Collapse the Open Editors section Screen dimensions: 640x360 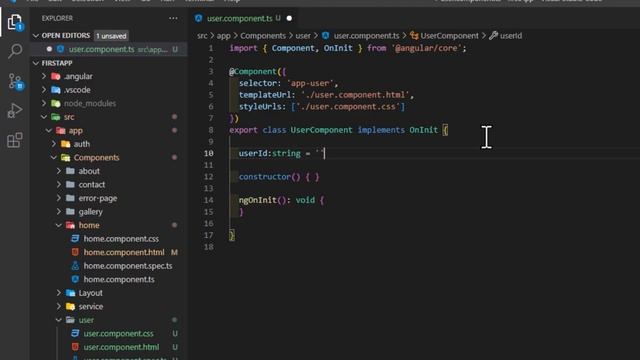point(36,36)
